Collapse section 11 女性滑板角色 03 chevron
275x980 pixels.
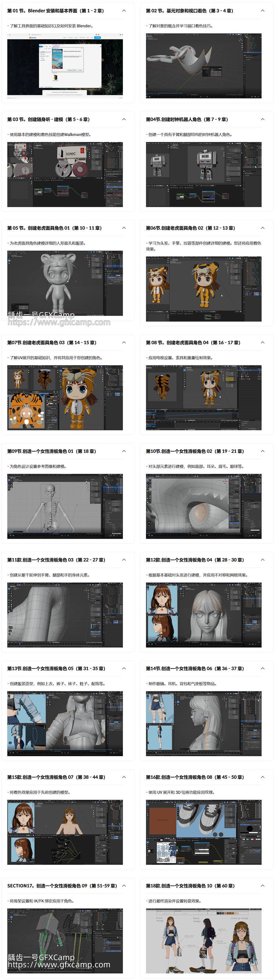124,560
